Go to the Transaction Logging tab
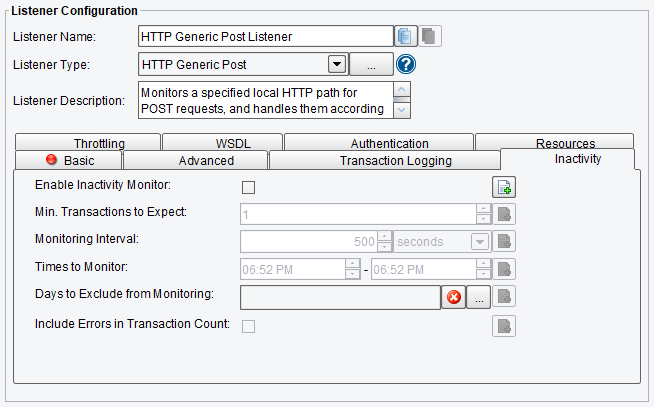The width and height of the screenshot is (654, 407). coord(385,161)
